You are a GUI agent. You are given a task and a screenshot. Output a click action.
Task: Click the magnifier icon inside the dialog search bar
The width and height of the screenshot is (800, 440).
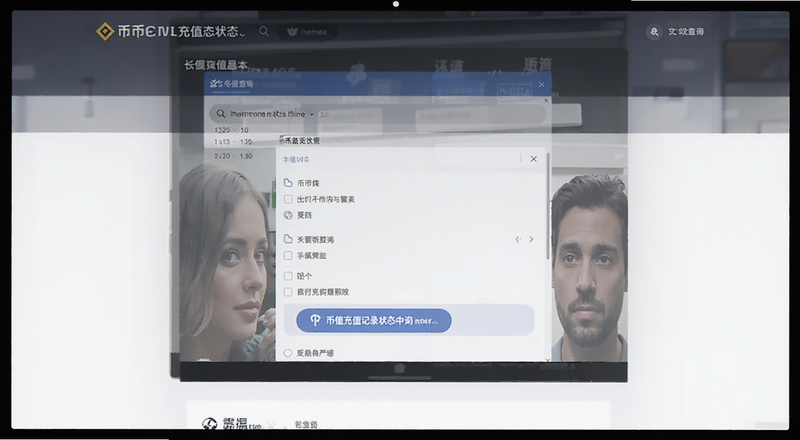point(220,114)
